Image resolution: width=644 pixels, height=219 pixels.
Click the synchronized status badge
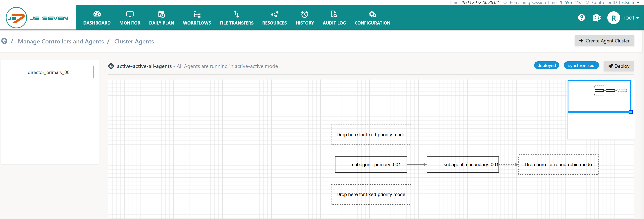point(581,65)
